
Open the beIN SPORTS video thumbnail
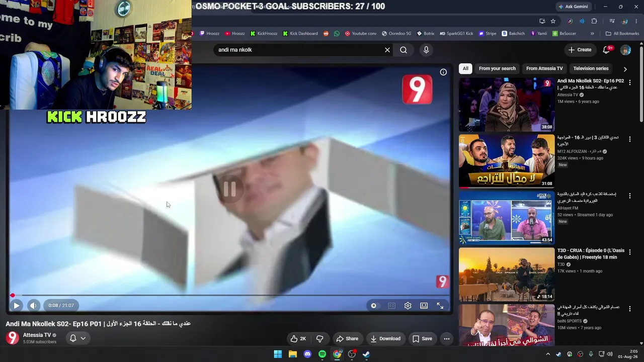507,325
